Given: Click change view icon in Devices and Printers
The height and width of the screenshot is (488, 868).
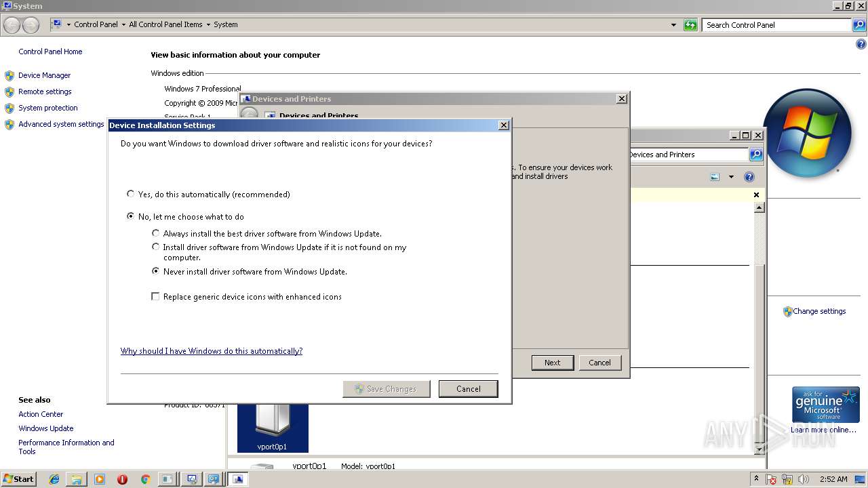Looking at the screenshot, I should coord(715,177).
